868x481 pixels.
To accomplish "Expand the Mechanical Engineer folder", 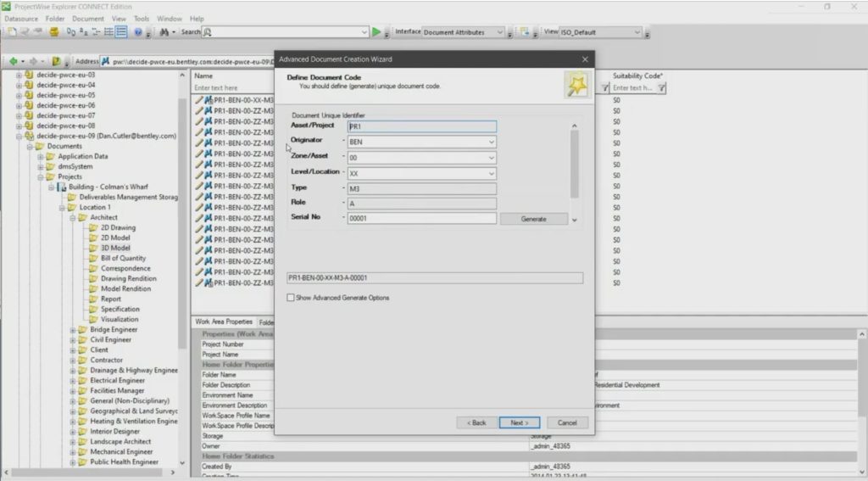I will [73, 451].
